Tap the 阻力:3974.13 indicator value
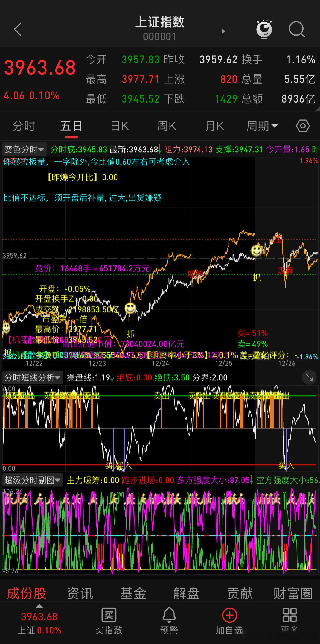 pos(188,149)
